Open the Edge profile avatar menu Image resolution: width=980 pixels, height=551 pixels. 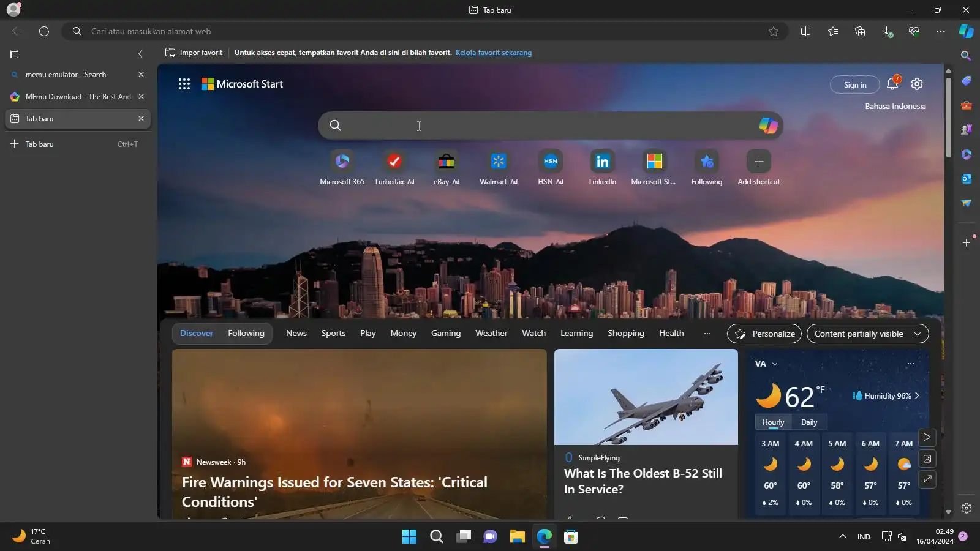tap(13, 9)
